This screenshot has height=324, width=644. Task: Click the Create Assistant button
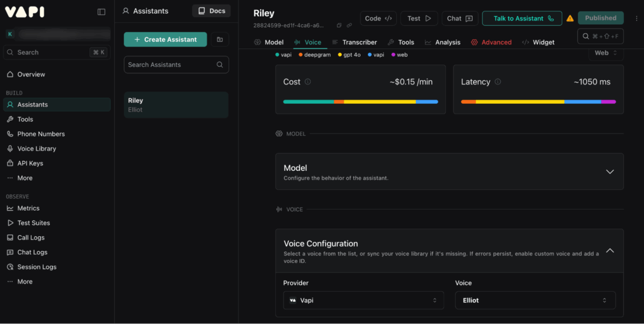click(x=165, y=40)
